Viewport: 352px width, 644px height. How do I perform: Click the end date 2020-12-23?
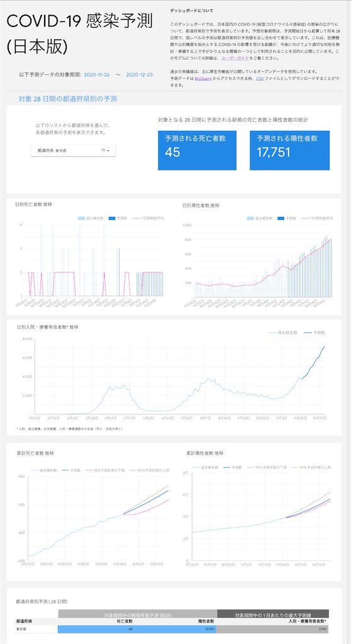tap(139, 75)
